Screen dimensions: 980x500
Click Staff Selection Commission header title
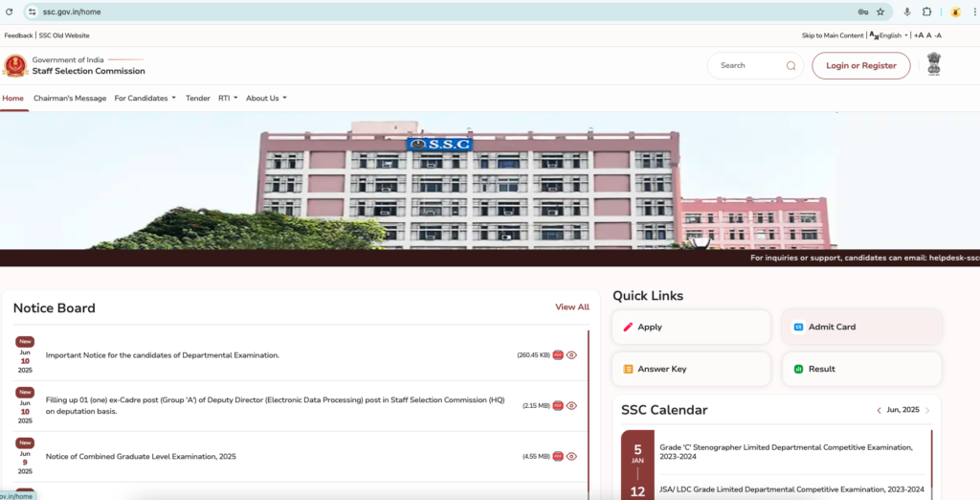(89, 71)
